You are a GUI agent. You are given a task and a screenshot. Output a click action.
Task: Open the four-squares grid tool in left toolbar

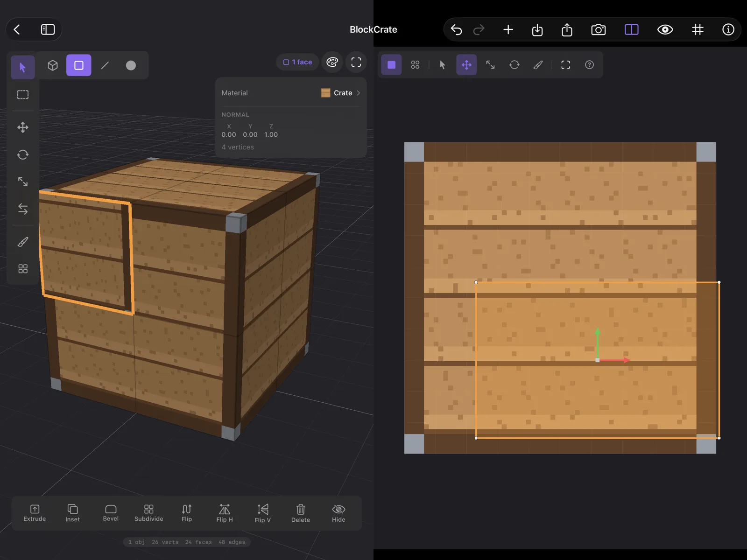(23, 269)
